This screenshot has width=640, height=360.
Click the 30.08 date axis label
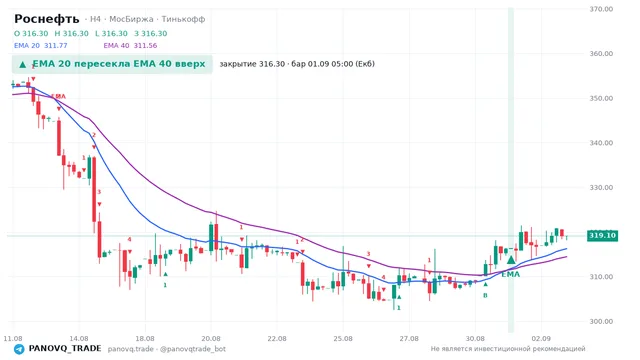[475, 338]
